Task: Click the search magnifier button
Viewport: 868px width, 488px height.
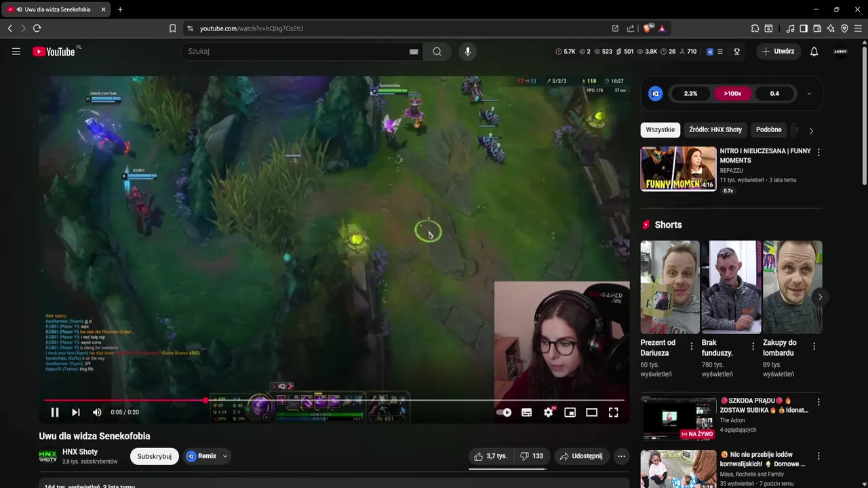Action: click(437, 52)
